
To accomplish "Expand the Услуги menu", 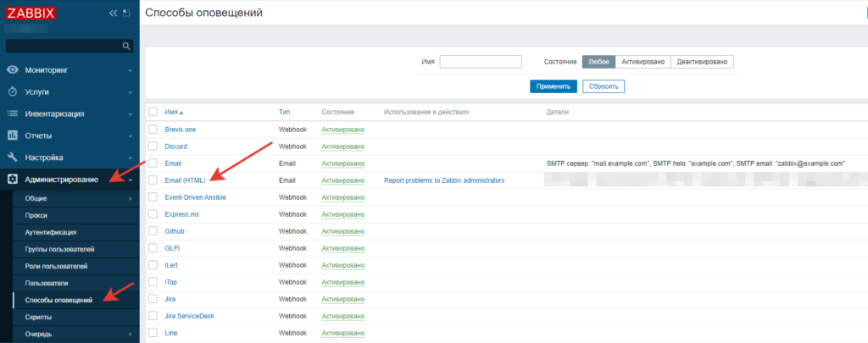I will tap(70, 91).
